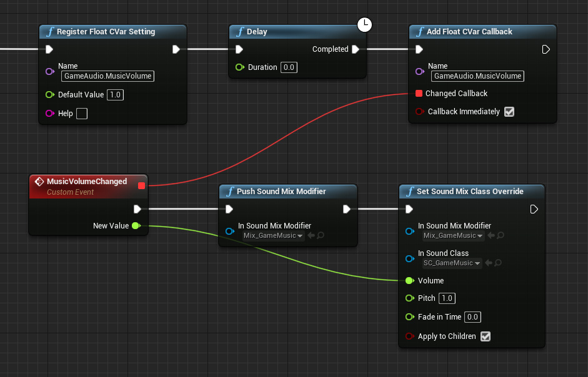Click the Fade in Time float pin
Viewport: 588px width, 377px height.
[x=409, y=317]
